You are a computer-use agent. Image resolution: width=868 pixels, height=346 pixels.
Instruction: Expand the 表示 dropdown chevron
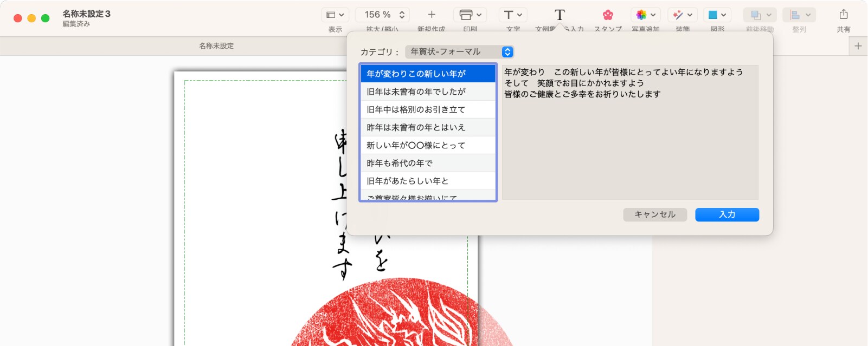click(x=342, y=15)
